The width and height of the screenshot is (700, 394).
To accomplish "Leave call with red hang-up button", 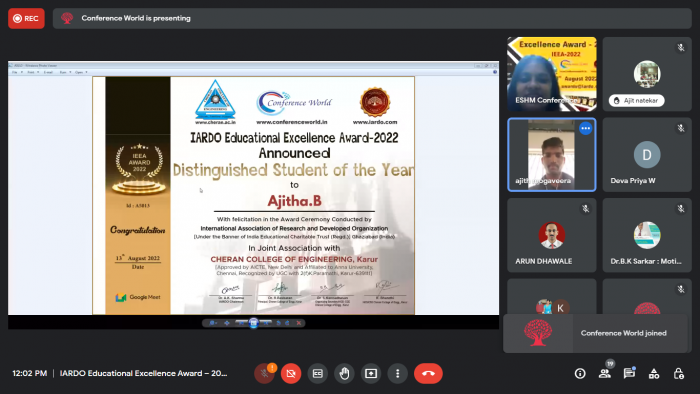I will (x=429, y=373).
